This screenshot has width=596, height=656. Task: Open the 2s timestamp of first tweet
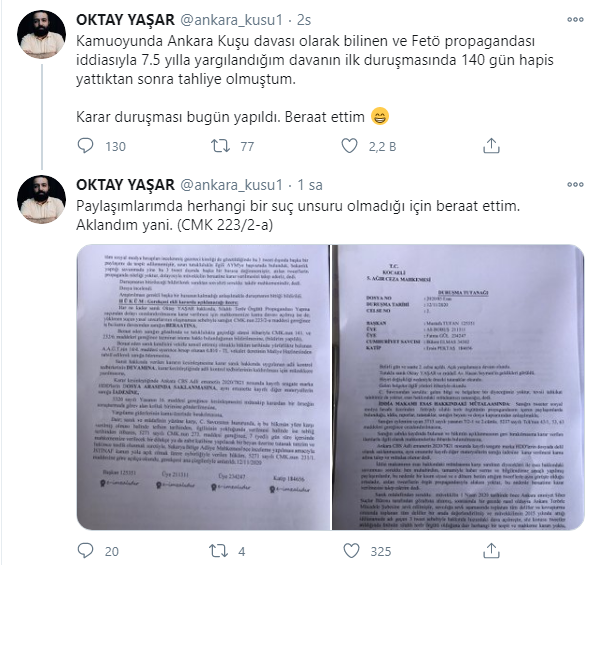(304, 20)
